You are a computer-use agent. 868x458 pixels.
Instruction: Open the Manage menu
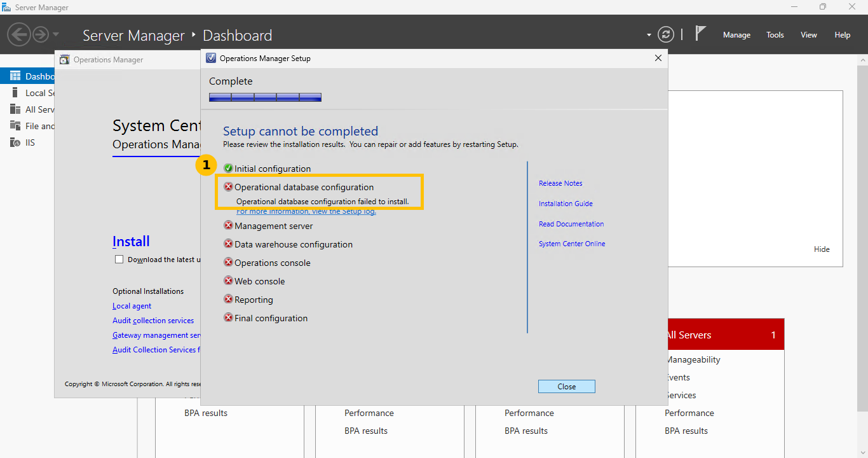(736, 35)
